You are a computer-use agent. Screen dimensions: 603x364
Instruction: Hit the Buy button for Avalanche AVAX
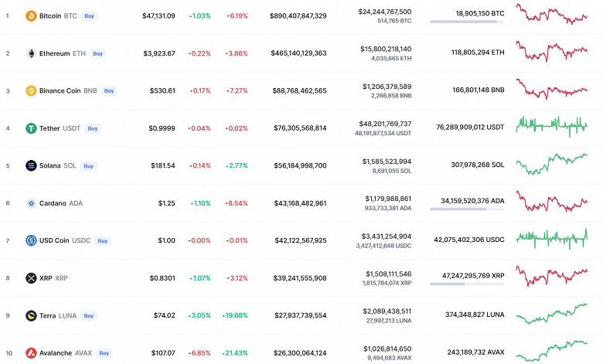104,353
